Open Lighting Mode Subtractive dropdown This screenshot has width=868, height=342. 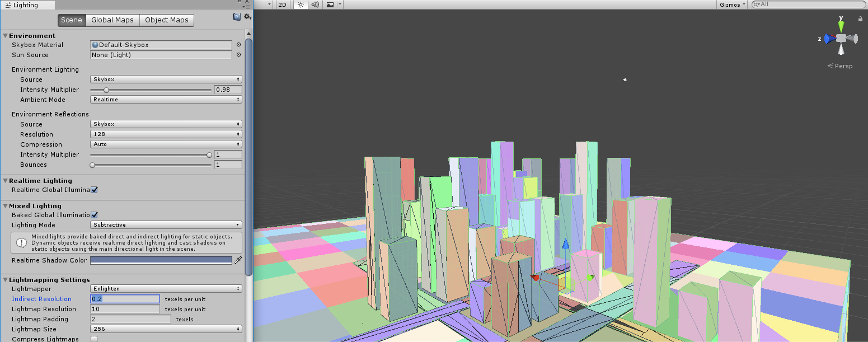coord(166,225)
